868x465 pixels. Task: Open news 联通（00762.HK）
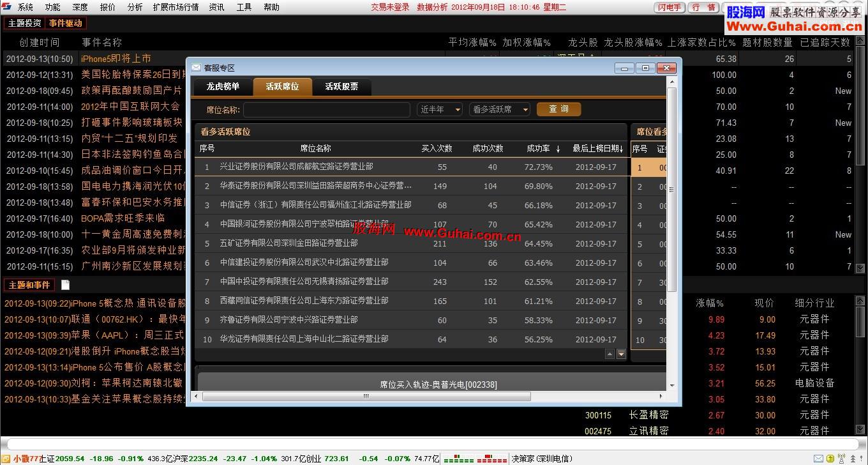(x=95, y=319)
